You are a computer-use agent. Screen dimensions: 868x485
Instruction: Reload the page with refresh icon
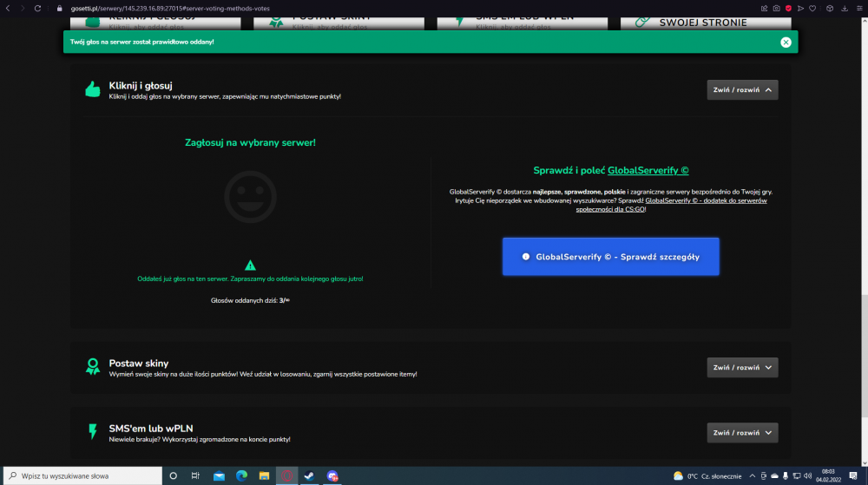[x=37, y=9]
